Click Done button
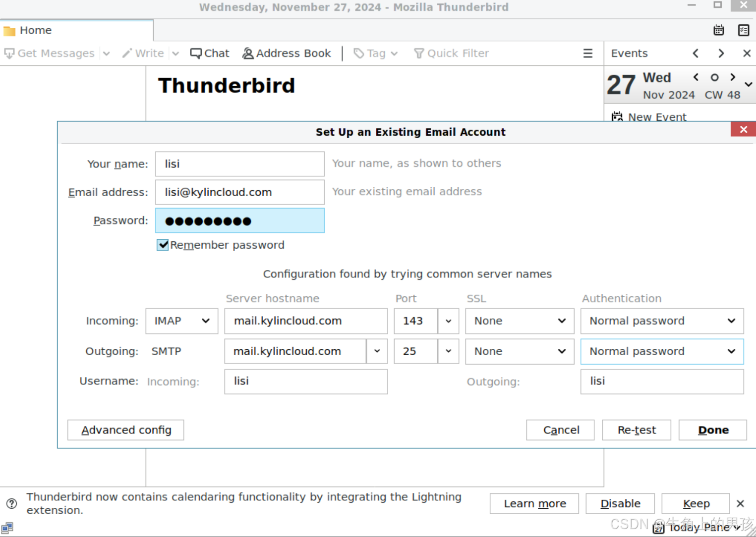 (713, 430)
